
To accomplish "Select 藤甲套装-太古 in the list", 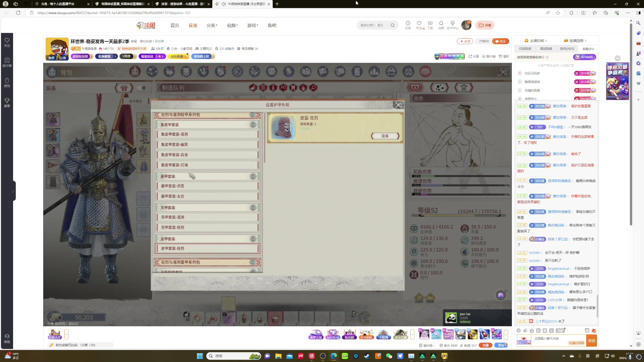I will point(208,196).
